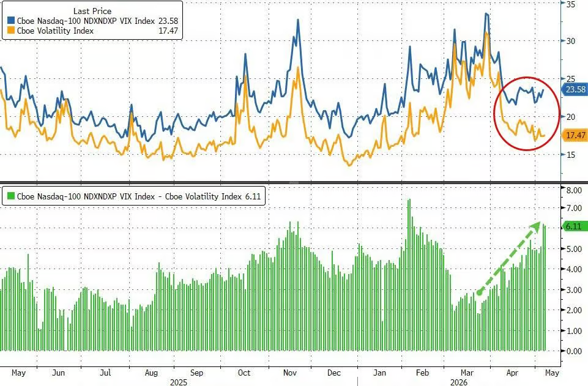Image resolution: width=588 pixels, height=386 pixels.
Task: Click the 2025 year label
Action: 179,382
